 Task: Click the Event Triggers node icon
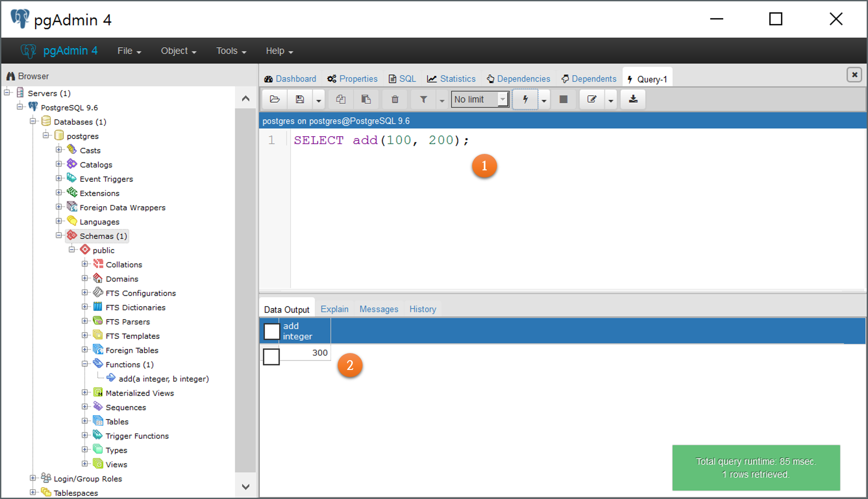click(72, 178)
